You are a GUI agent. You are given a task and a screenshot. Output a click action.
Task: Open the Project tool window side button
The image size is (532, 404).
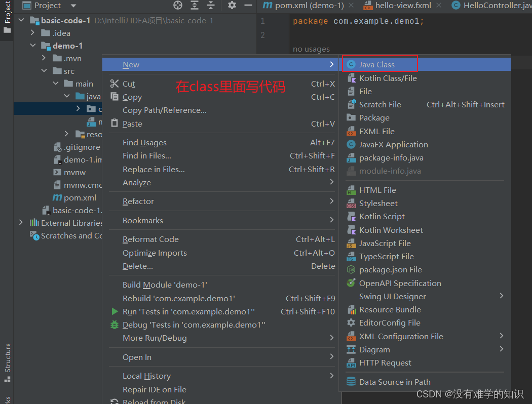7,18
